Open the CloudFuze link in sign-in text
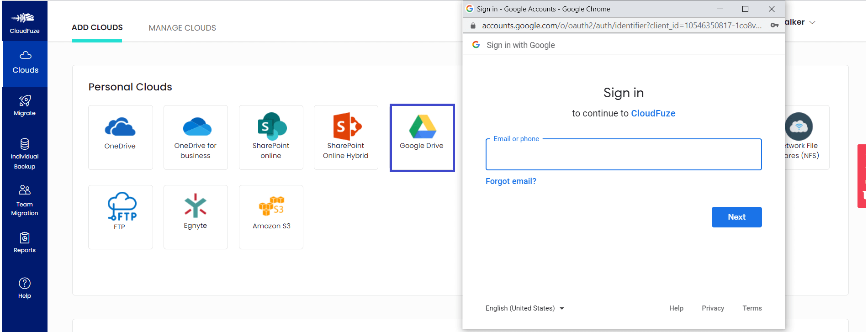This screenshot has height=332, width=868. tap(653, 113)
